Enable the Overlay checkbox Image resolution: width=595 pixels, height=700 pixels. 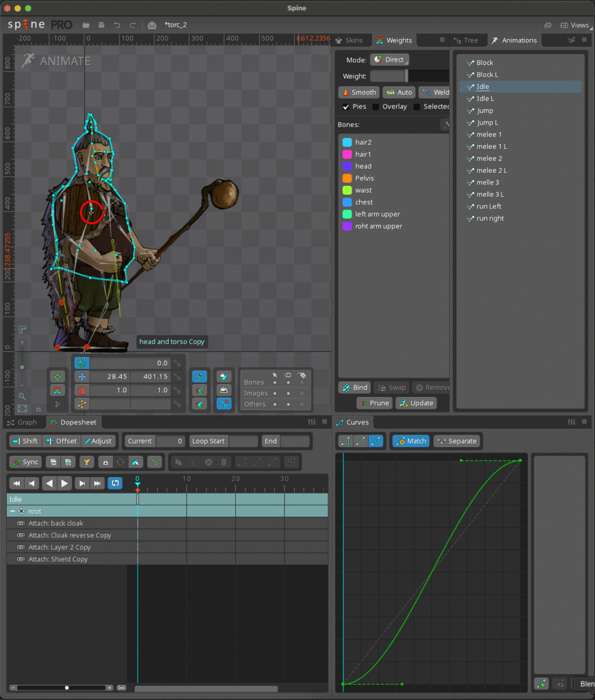point(375,107)
